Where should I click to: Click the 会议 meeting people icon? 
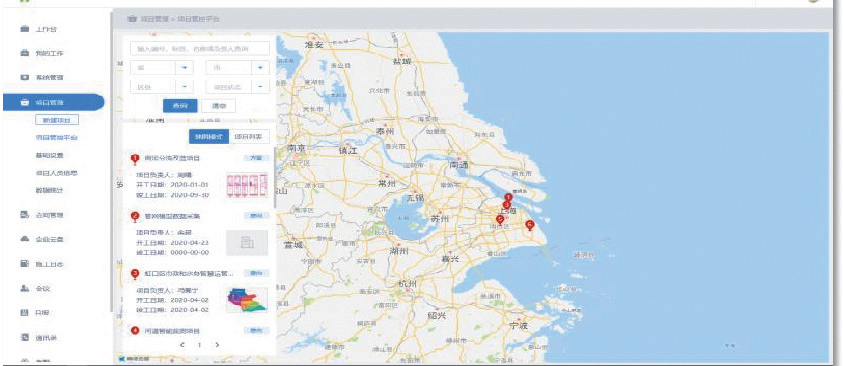24,288
